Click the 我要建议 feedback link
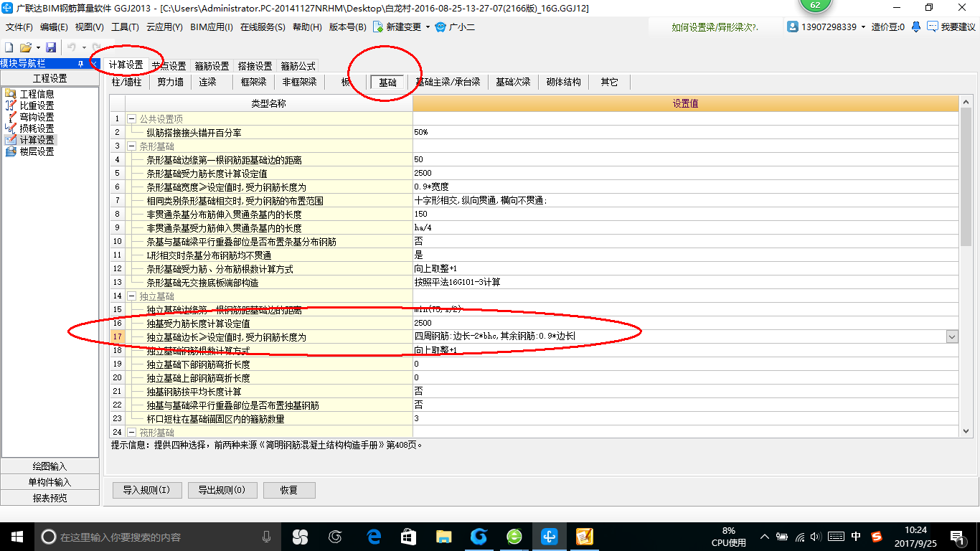This screenshot has height=551, width=980. point(951,27)
